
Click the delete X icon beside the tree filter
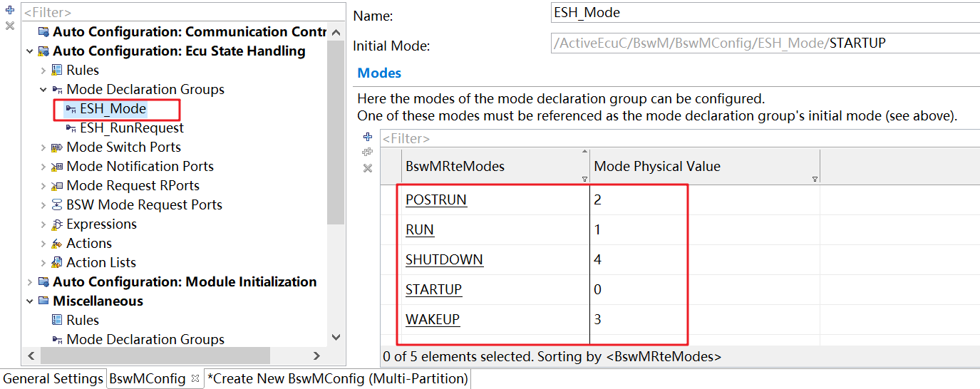click(x=10, y=26)
